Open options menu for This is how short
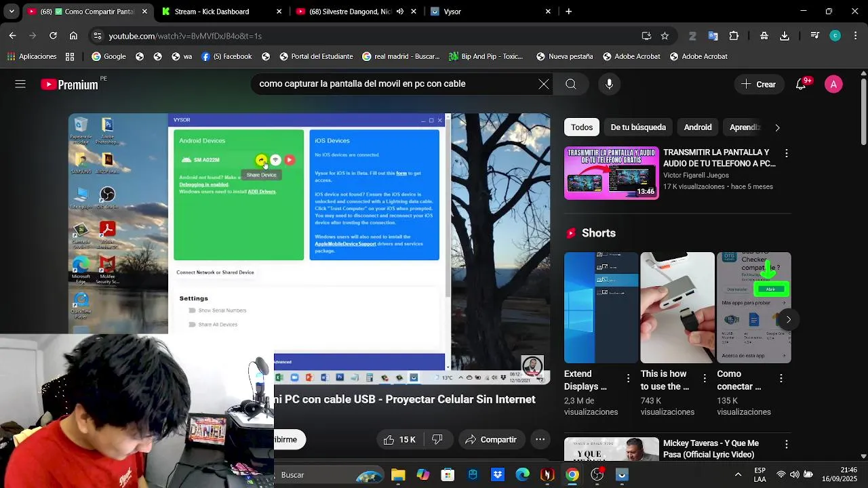868x488 pixels. point(705,378)
